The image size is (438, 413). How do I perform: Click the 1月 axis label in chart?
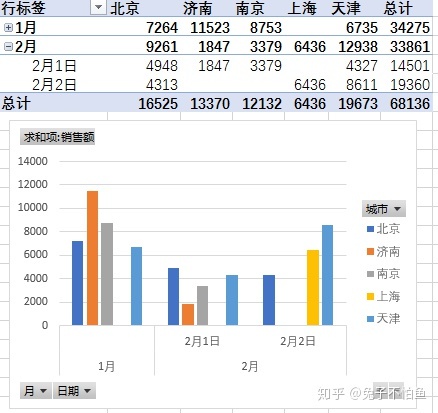coord(107,366)
